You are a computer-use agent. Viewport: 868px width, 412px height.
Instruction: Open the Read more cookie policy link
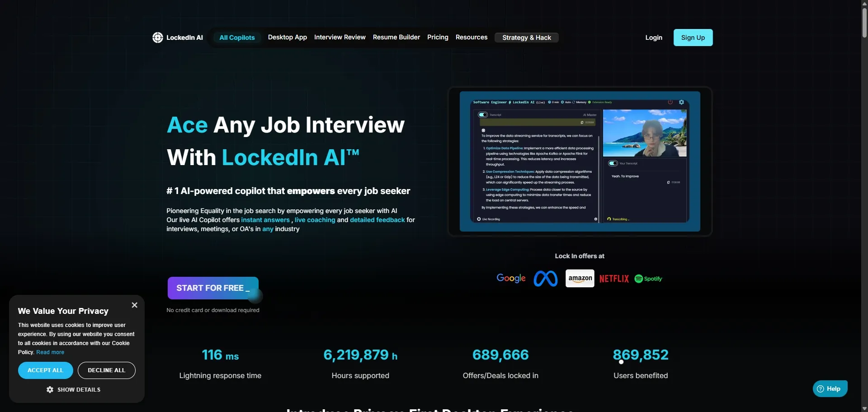click(x=50, y=352)
